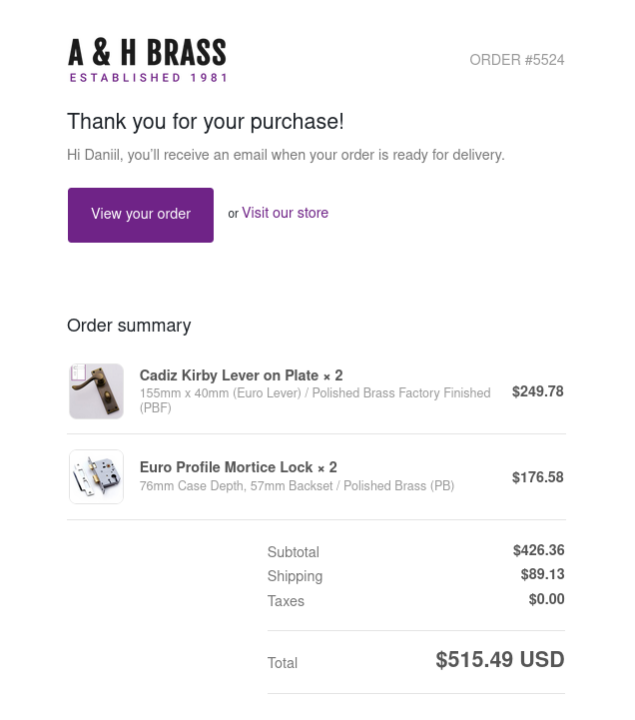This screenshot has height=720, width=635.
Task: Click the Order summary heading
Action: point(129,326)
